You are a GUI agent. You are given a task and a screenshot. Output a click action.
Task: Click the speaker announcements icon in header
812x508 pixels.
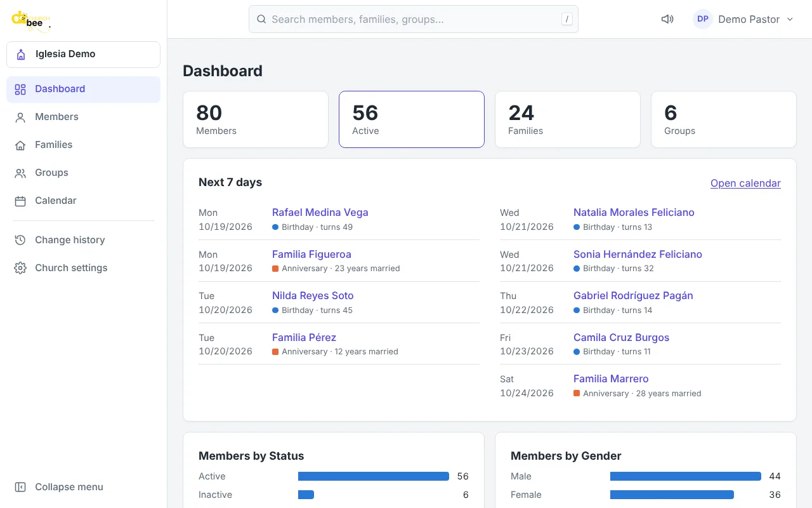[x=667, y=19]
